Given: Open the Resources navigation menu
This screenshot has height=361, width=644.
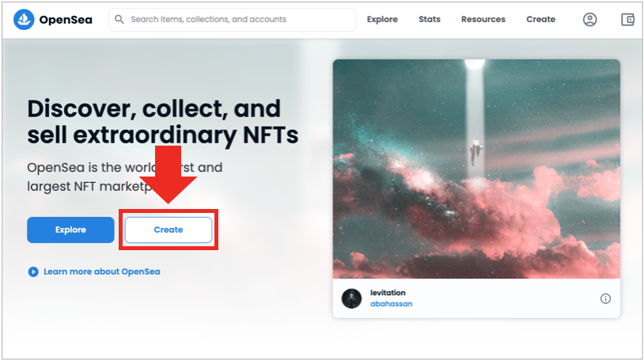Looking at the screenshot, I should pos(483,19).
